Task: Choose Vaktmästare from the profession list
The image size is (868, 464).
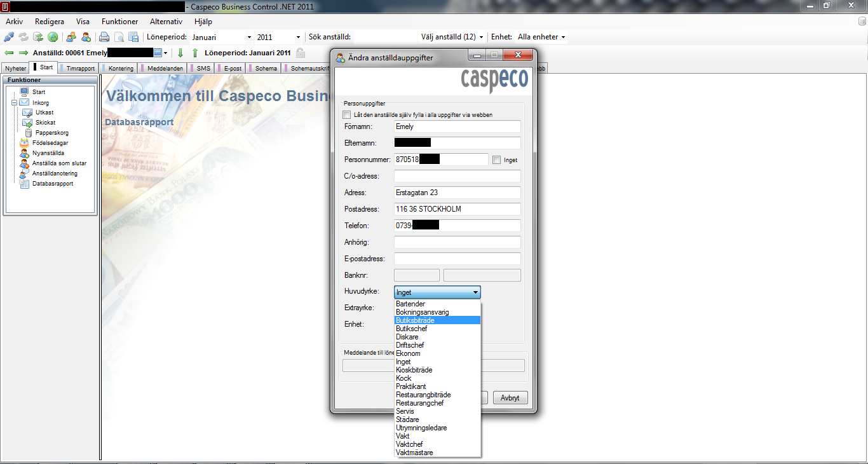Action: (x=438, y=453)
